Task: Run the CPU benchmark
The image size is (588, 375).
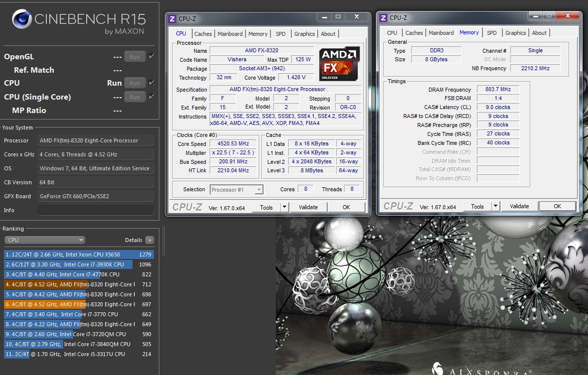Action: pos(134,83)
